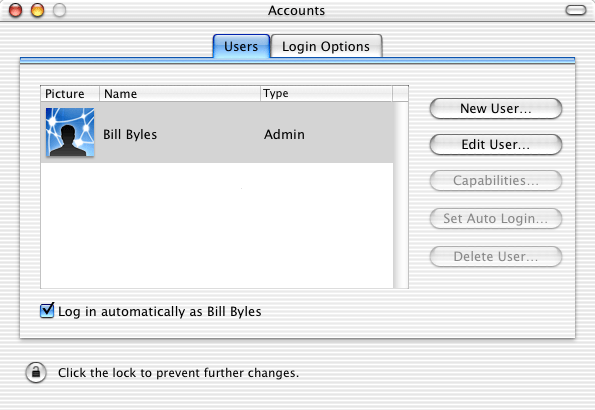Click the Admin type cell
Viewport: 595px width, 410px height.
(x=284, y=134)
